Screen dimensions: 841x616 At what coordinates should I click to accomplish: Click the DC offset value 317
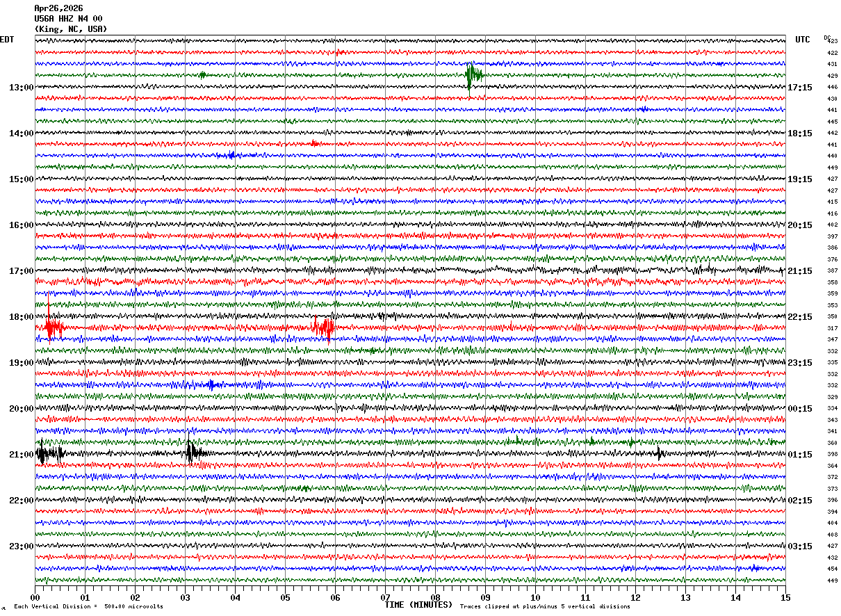click(832, 328)
